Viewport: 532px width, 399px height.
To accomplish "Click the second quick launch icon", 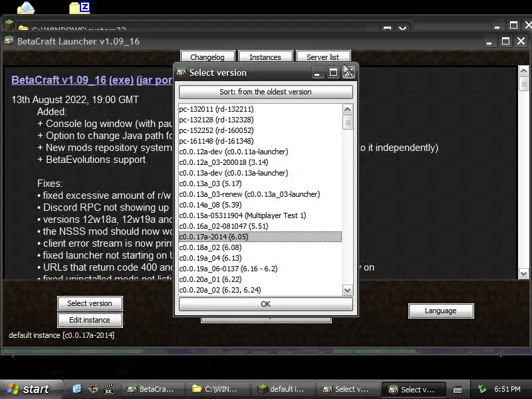I will click(93, 389).
